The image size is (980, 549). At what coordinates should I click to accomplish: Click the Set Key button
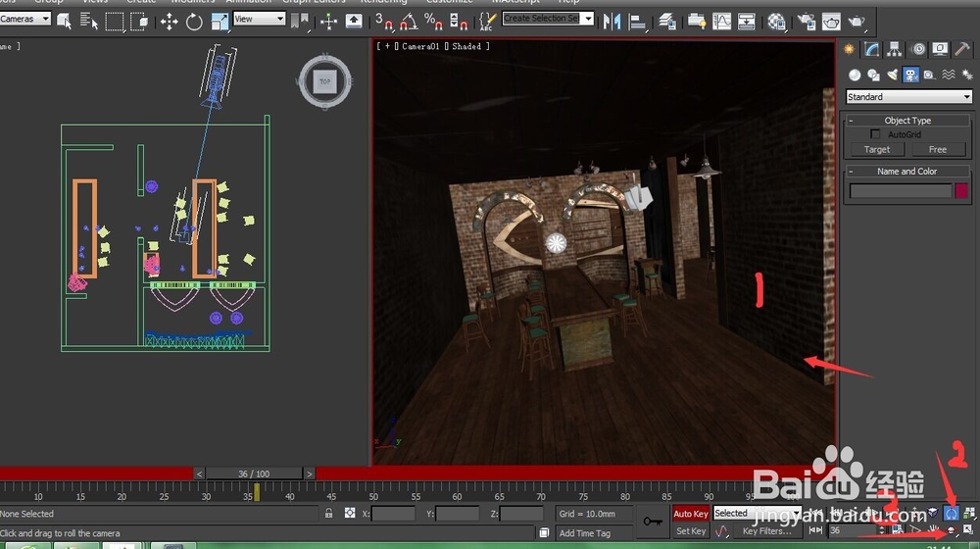coord(691,531)
